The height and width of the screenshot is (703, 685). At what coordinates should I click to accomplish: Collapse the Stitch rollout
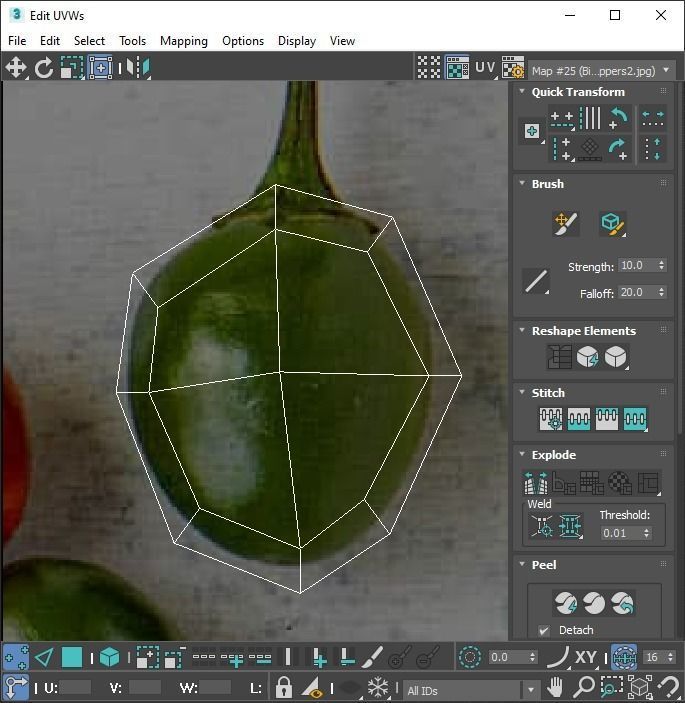522,392
